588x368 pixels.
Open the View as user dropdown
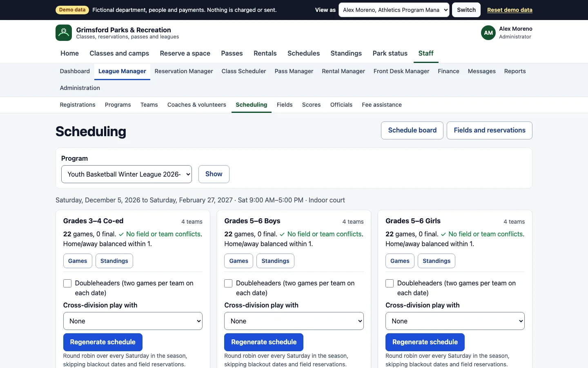coord(394,10)
